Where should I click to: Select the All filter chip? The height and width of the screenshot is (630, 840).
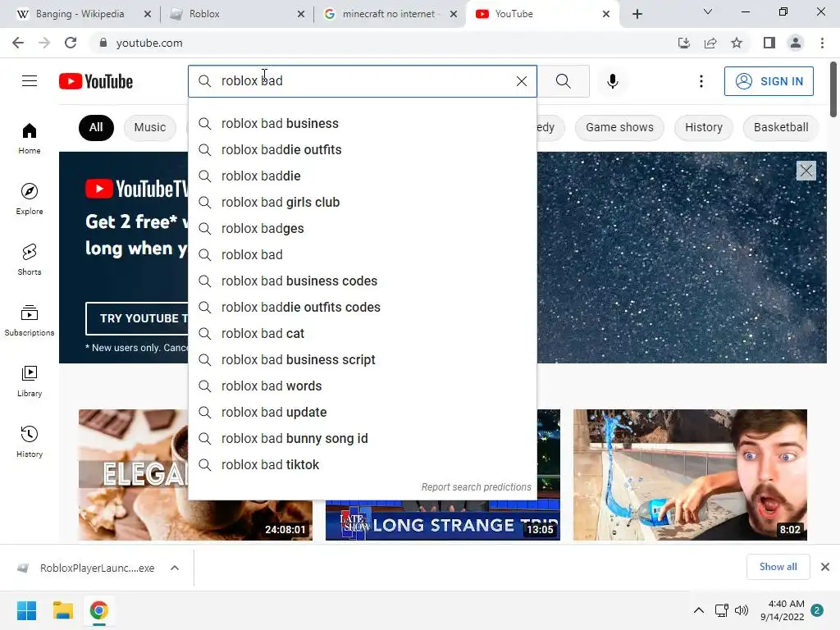96,127
